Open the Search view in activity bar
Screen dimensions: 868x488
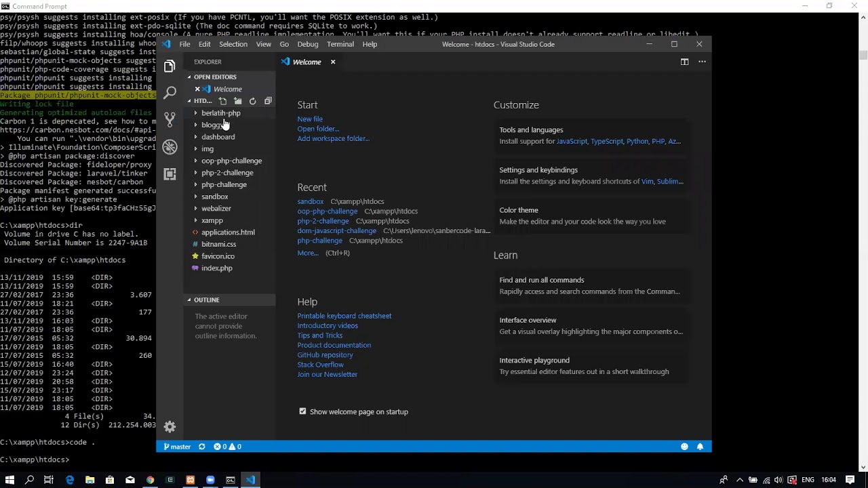[170, 92]
